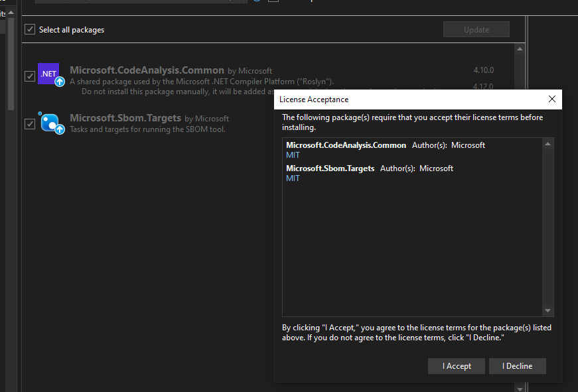This screenshot has width=578, height=392.
Task: Click Microsoft.CodeAnalysis.Common name in license dialog
Action: point(346,145)
